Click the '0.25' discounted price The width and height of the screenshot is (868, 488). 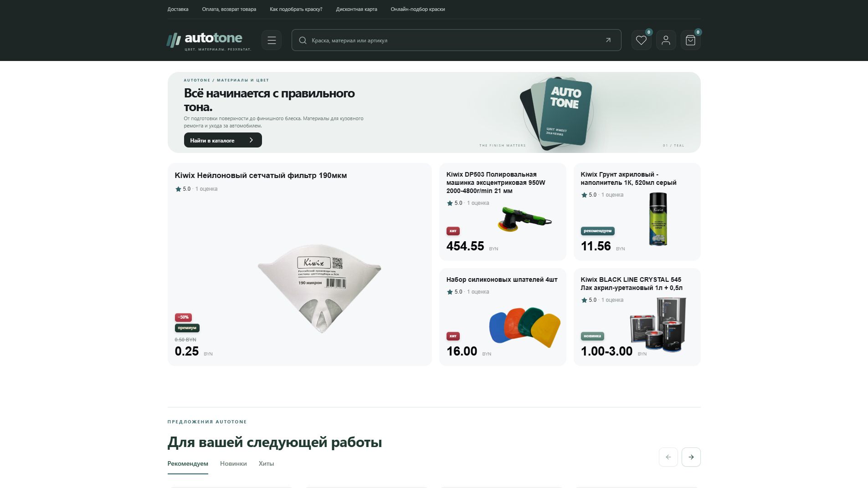tap(187, 351)
